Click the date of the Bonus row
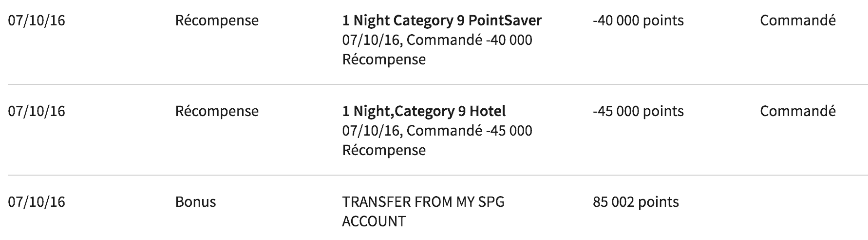Screen dimensions: 868x240 coord(37,202)
